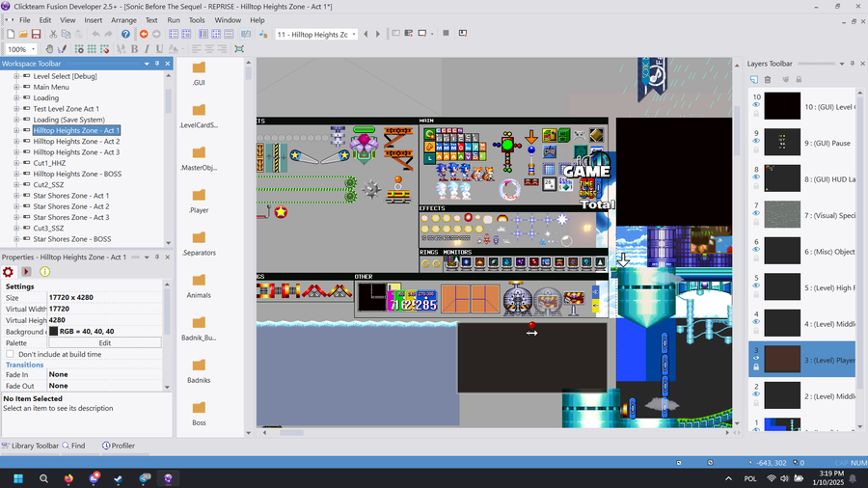868x488 pixels.
Task: Open the .Player library folder
Action: (199, 202)
